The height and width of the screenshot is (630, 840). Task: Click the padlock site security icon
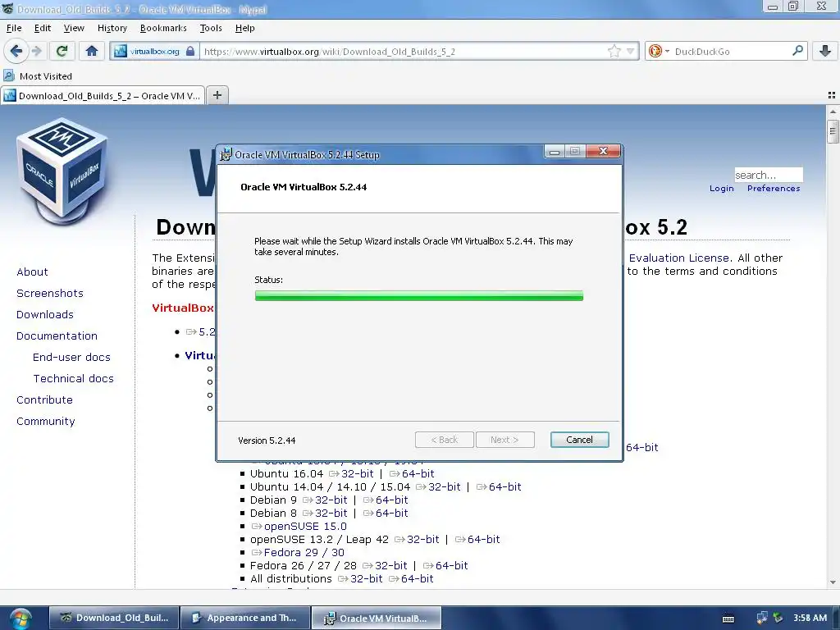point(190,52)
